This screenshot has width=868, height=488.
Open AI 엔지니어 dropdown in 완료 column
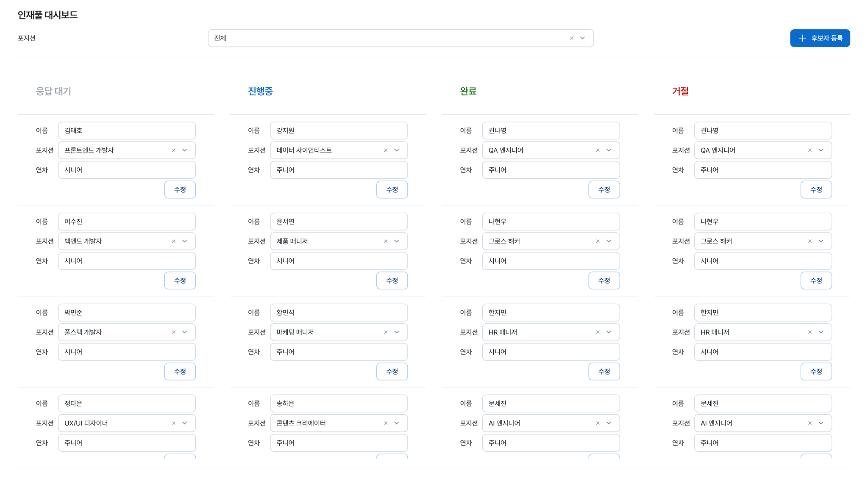(609, 423)
